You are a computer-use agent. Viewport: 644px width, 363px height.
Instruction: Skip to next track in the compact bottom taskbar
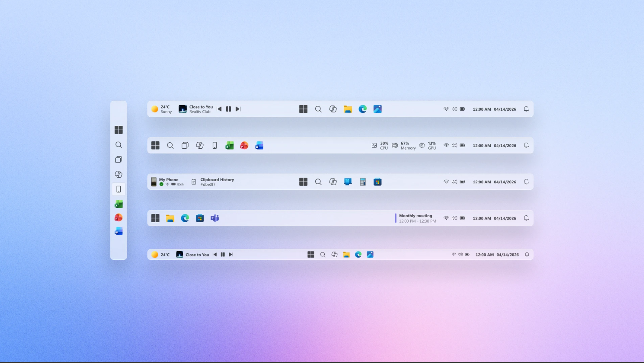[231, 255]
